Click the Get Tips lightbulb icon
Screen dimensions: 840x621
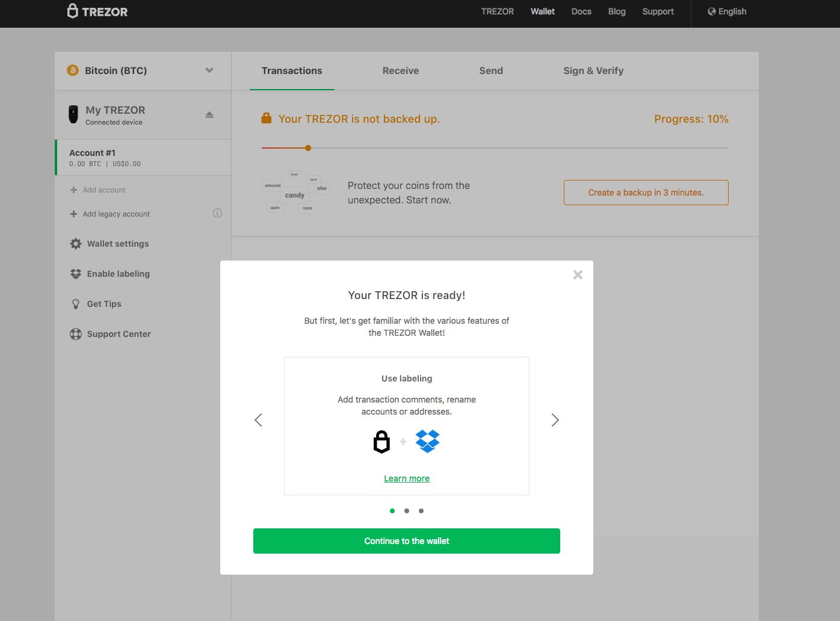(76, 304)
